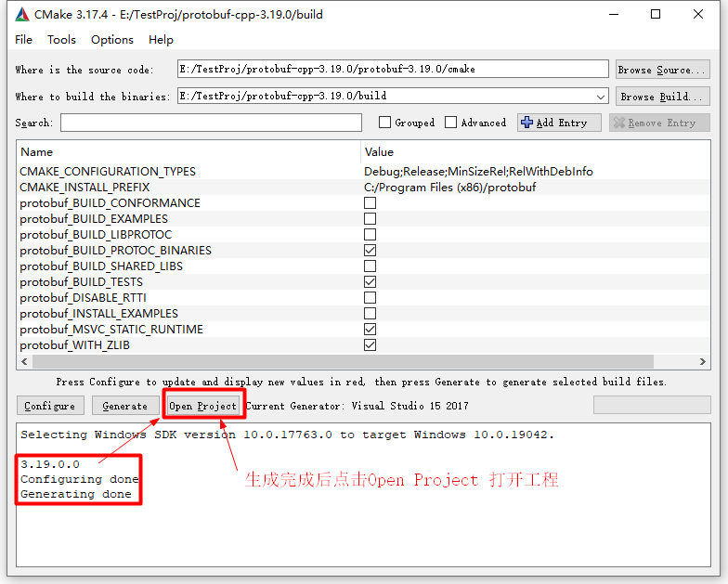Open the Help menu
The image size is (728, 584).
(161, 40)
